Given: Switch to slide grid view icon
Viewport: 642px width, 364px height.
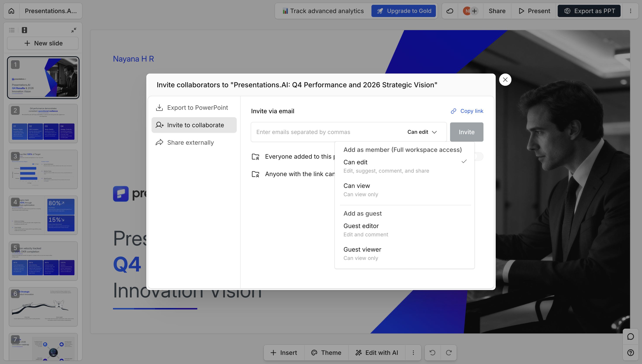Looking at the screenshot, I should click(24, 30).
